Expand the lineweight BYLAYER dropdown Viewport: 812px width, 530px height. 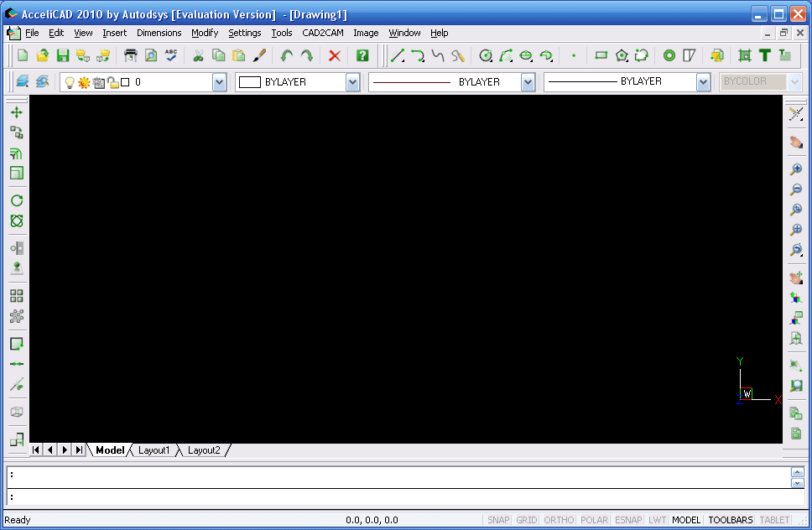[703, 82]
